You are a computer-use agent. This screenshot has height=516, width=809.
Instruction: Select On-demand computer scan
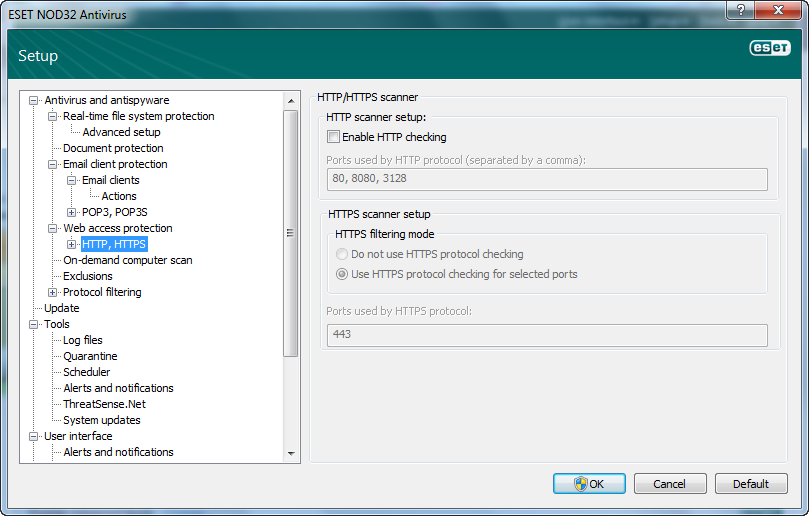pos(127,260)
